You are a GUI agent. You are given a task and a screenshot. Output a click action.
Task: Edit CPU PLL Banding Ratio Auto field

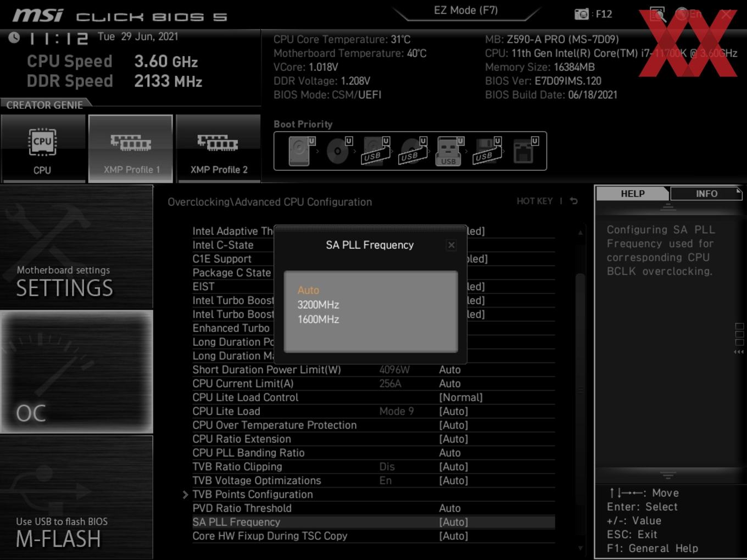[450, 453]
